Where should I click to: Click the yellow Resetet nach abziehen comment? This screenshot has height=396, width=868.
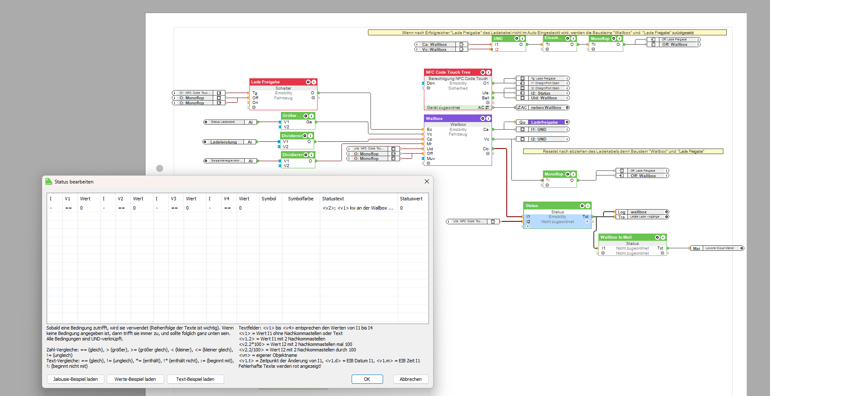coord(623,151)
